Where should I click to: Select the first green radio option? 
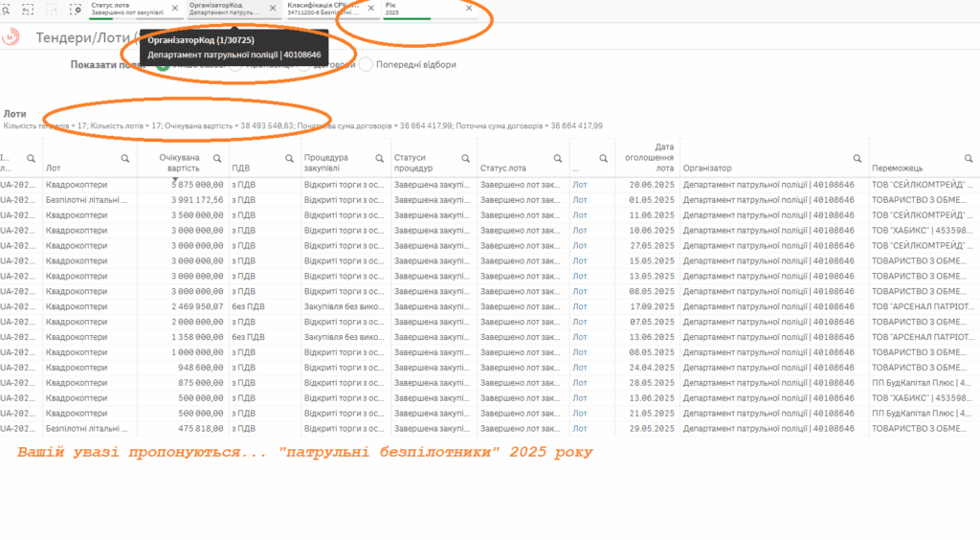(163, 64)
